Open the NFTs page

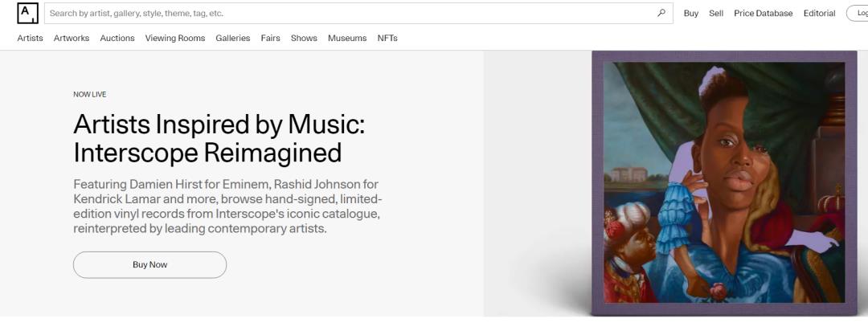[x=387, y=38]
